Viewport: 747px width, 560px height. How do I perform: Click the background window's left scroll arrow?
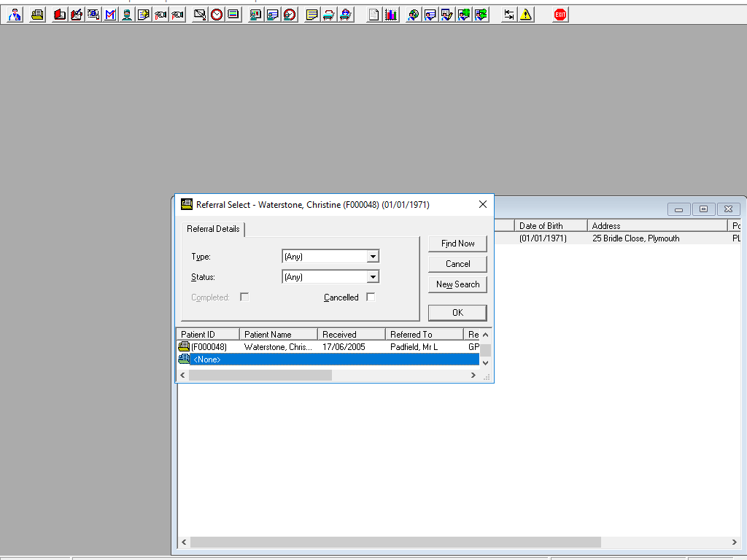[x=184, y=542]
